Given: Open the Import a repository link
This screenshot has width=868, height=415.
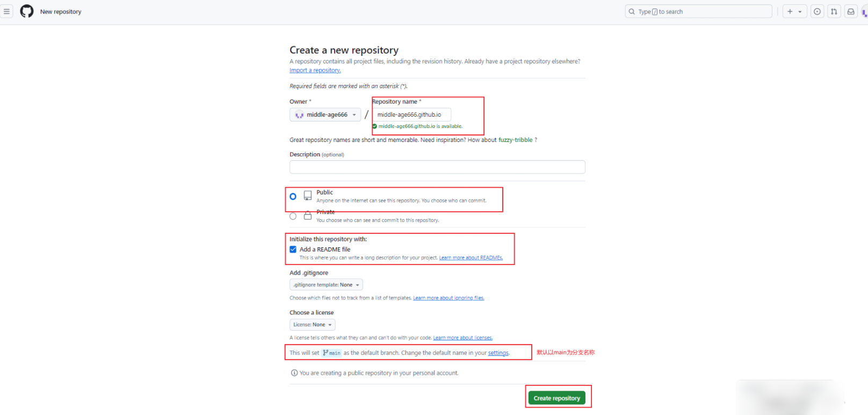Looking at the screenshot, I should (x=315, y=70).
